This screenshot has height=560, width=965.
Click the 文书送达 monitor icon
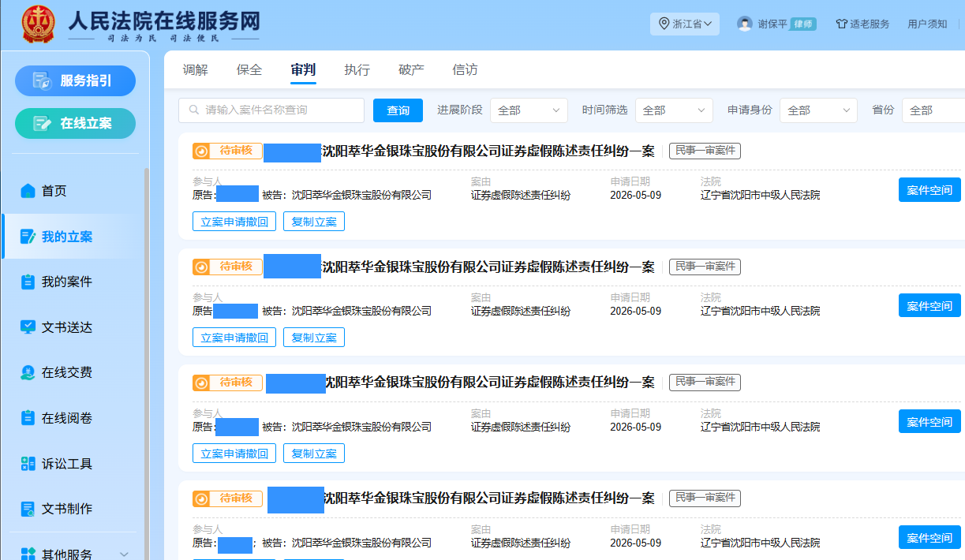[28, 327]
